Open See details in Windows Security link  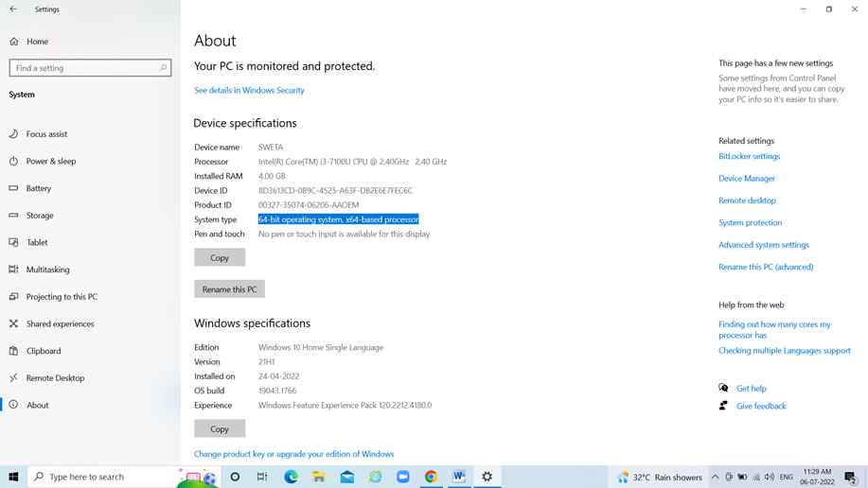pyautogui.click(x=249, y=90)
